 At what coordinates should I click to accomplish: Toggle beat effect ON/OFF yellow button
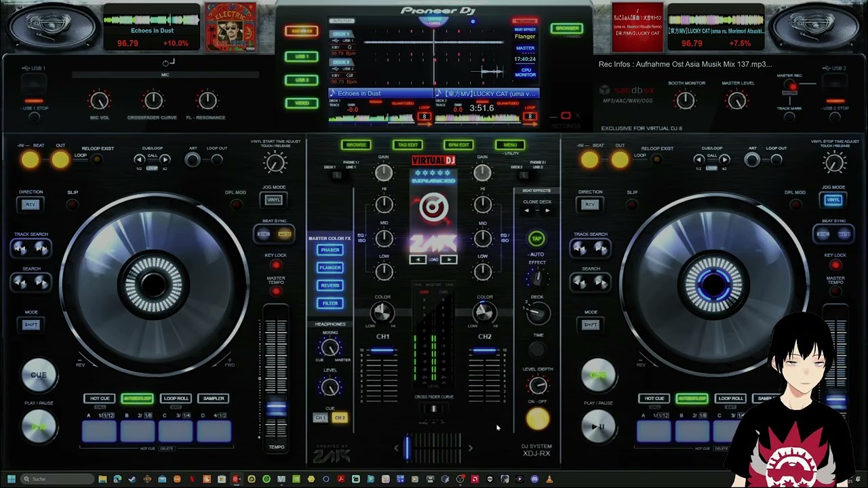[538, 420]
